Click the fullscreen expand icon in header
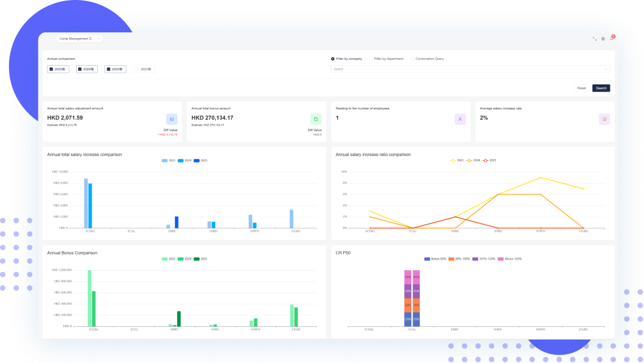The image size is (644, 363). (594, 39)
